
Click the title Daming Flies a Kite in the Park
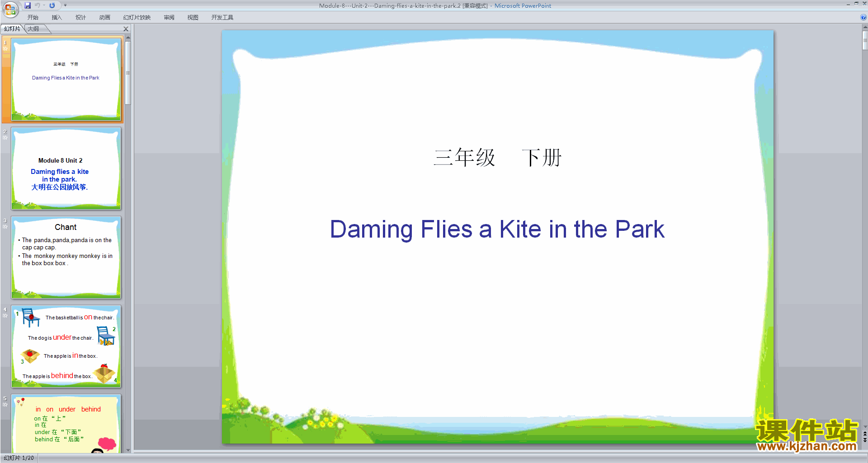pyautogui.click(x=497, y=229)
